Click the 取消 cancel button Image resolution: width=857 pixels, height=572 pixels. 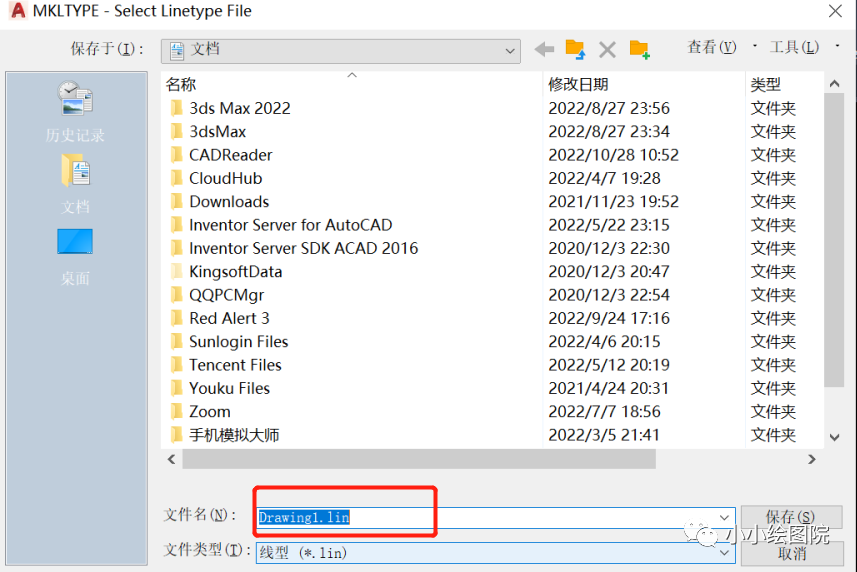[792, 553]
